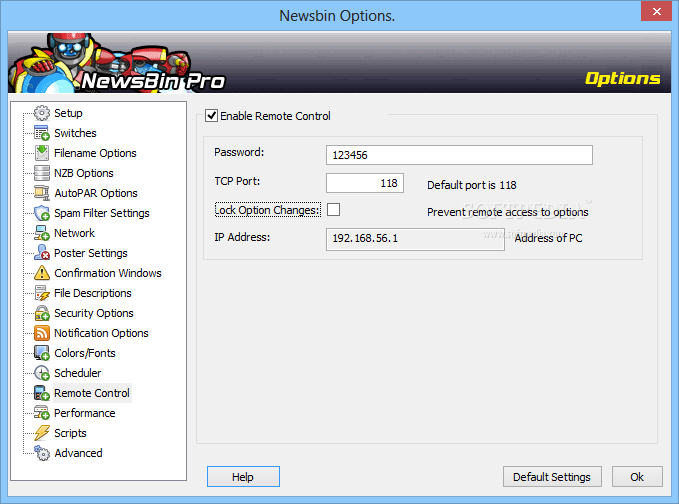The height and width of the screenshot is (504, 679).
Task: Select Notification Options
Action: tap(101, 333)
